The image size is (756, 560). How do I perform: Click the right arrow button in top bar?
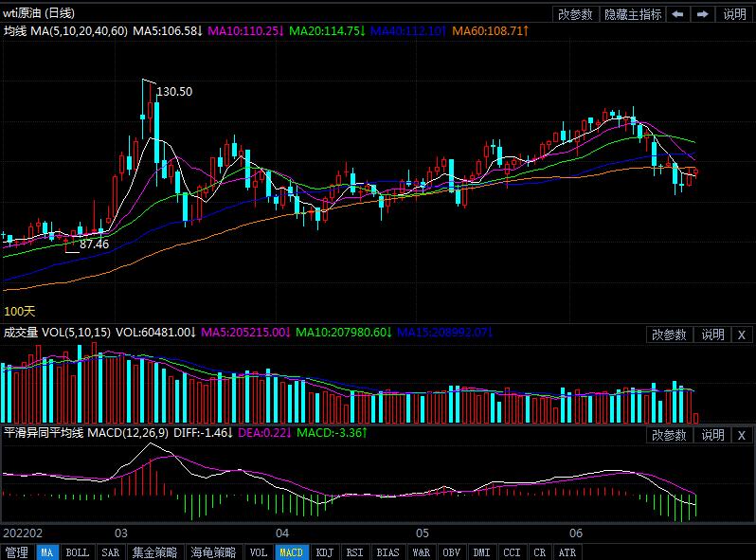click(x=702, y=14)
